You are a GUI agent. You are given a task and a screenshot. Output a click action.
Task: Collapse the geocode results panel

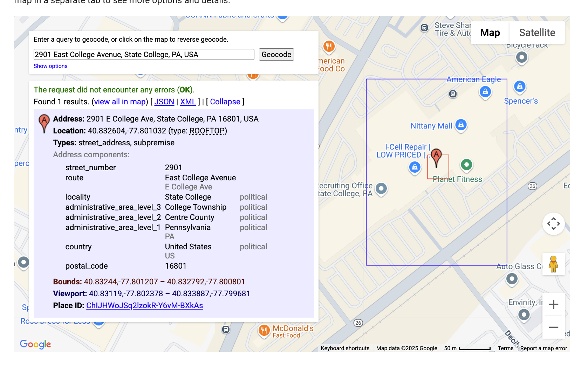click(x=225, y=102)
